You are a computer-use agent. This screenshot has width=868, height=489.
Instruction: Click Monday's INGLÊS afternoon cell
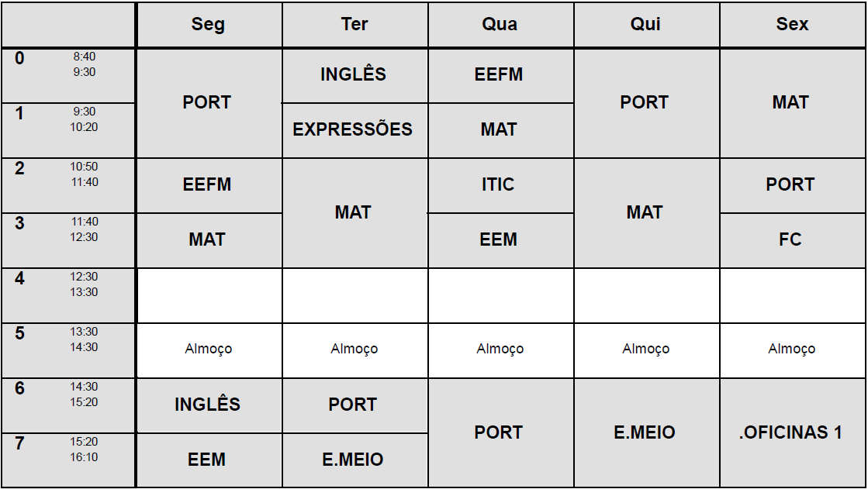click(207, 405)
